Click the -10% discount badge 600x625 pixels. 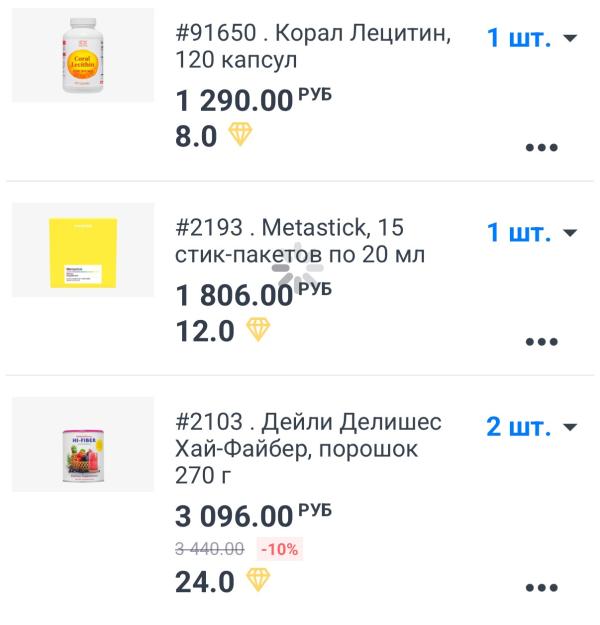tap(281, 548)
